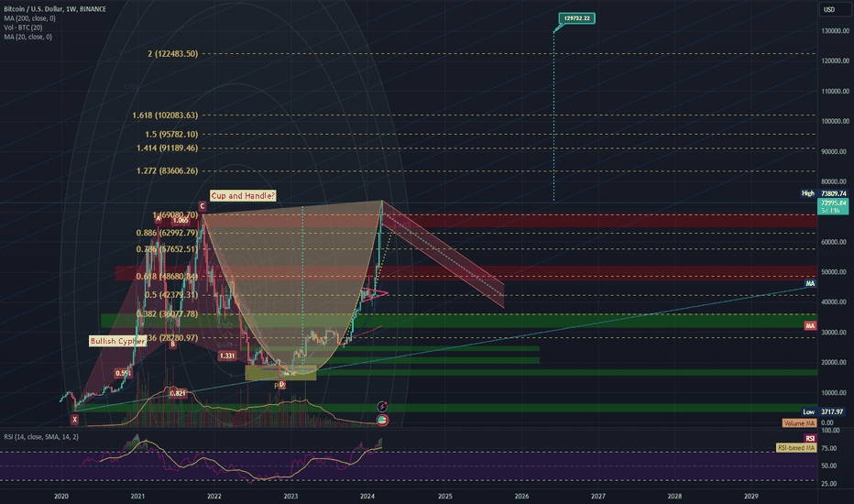
Task: Click the RSI-based MA axis label
Action: [796, 448]
